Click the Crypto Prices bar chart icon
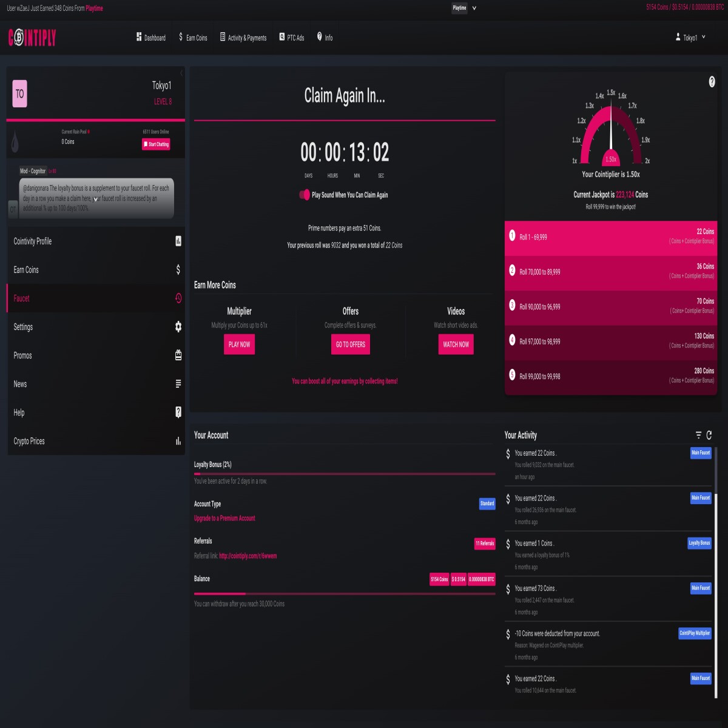 178,441
